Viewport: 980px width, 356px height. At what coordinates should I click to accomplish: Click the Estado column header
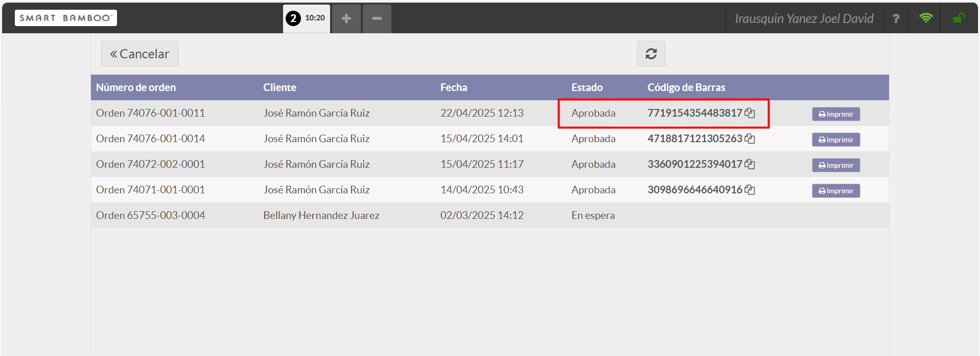tap(587, 87)
